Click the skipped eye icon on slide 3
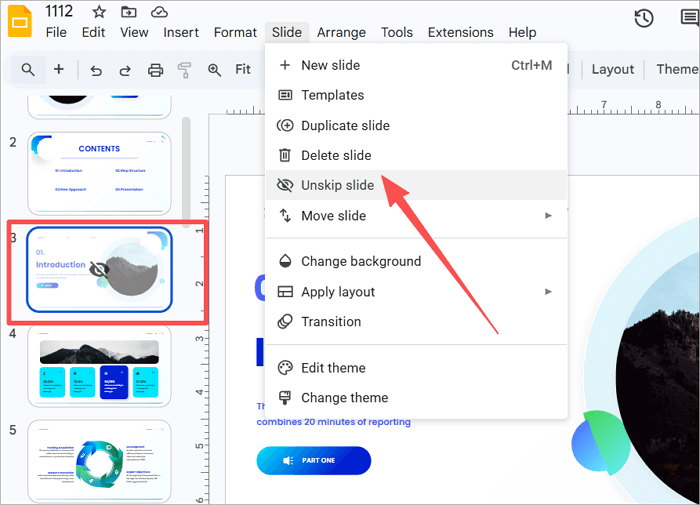This screenshot has height=505, width=700. point(99,269)
